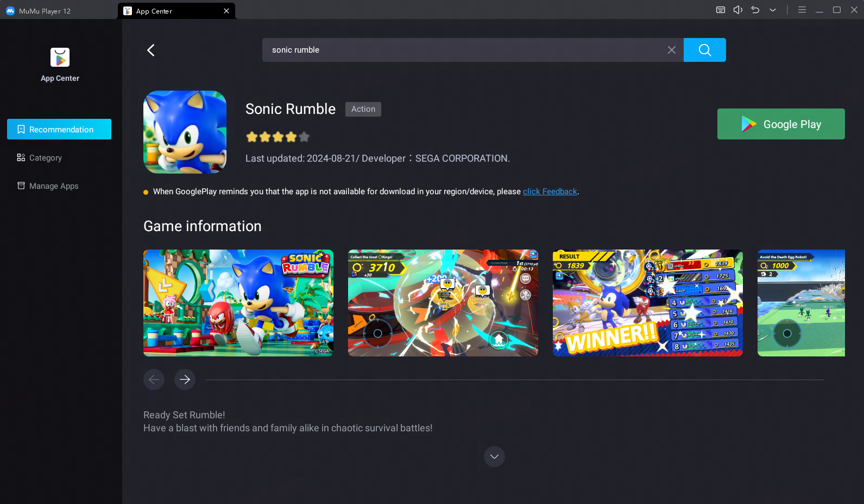The width and height of the screenshot is (864, 504).
Task: Go back with the left arrow icon
Action: pyautogui.click(x=151, y=50)
